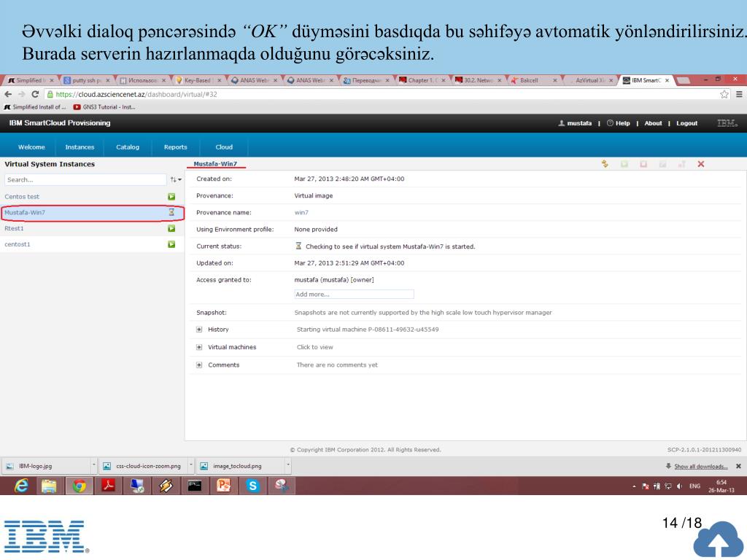The height and width of the screenshot is (560, 747).
Task: Click the Help link in header
Action: coord(619,123)
